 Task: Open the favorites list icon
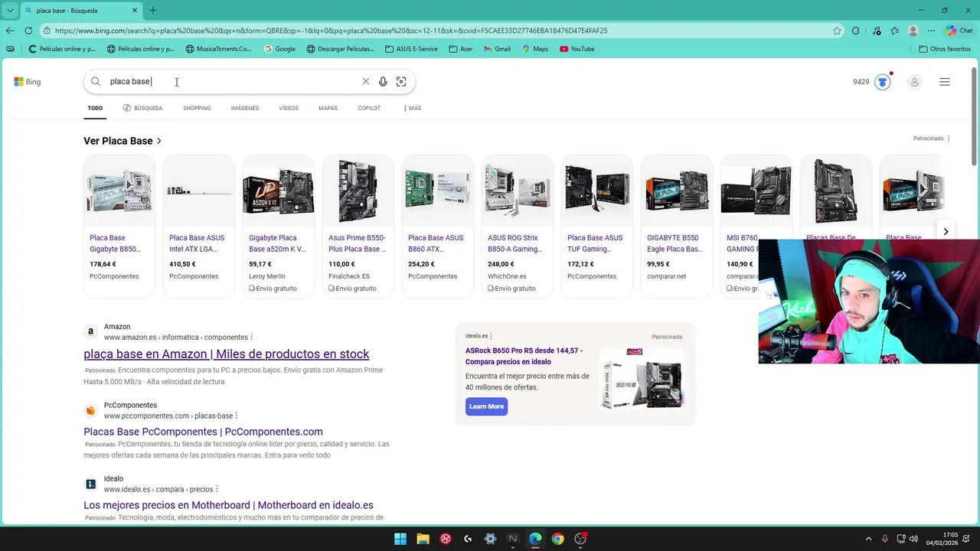coord(894,31)
